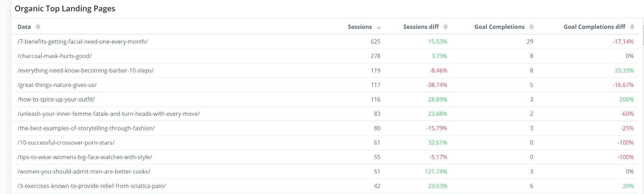Click the Goal Completions sort icon
This screenshot has width=644, height=194.
click(531, 27)
